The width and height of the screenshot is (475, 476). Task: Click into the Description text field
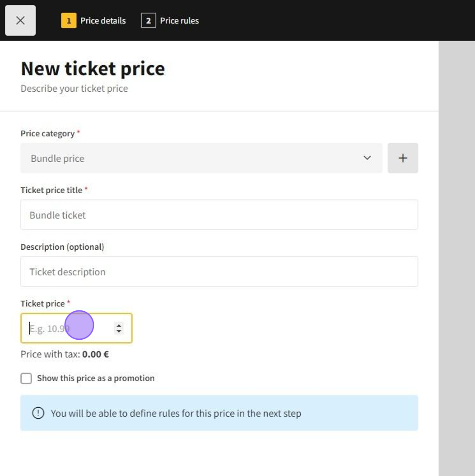219,272
